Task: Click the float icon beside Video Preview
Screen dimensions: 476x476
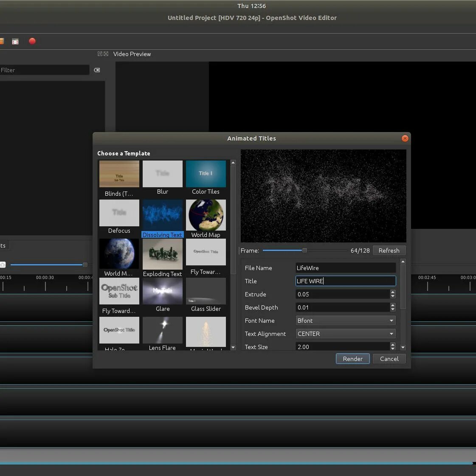Action: (100, 54)
